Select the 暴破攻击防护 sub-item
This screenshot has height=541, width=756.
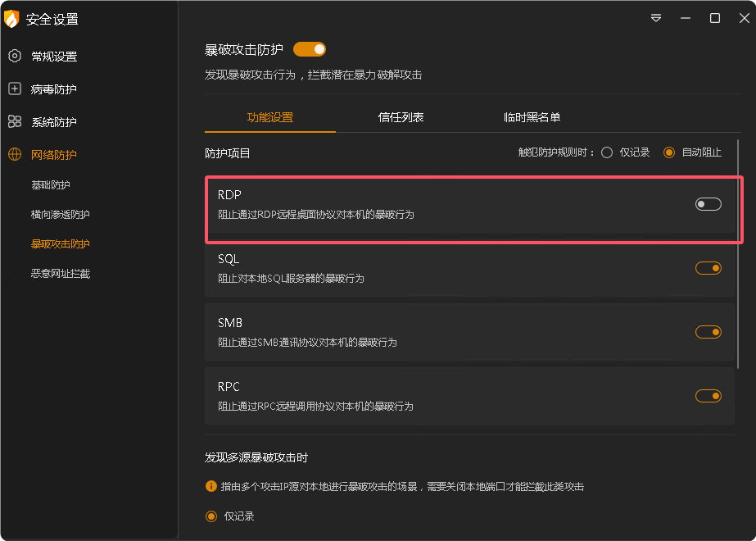click(x=61, y=243)
